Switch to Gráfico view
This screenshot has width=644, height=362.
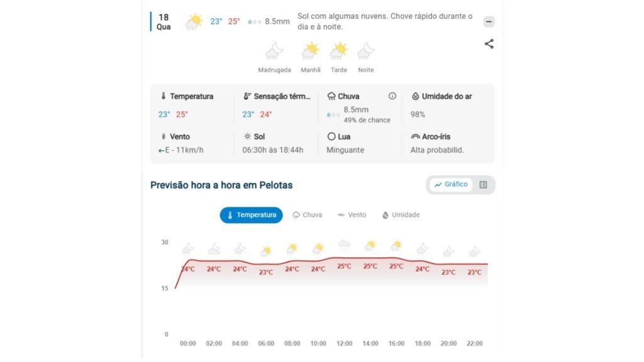451,185
